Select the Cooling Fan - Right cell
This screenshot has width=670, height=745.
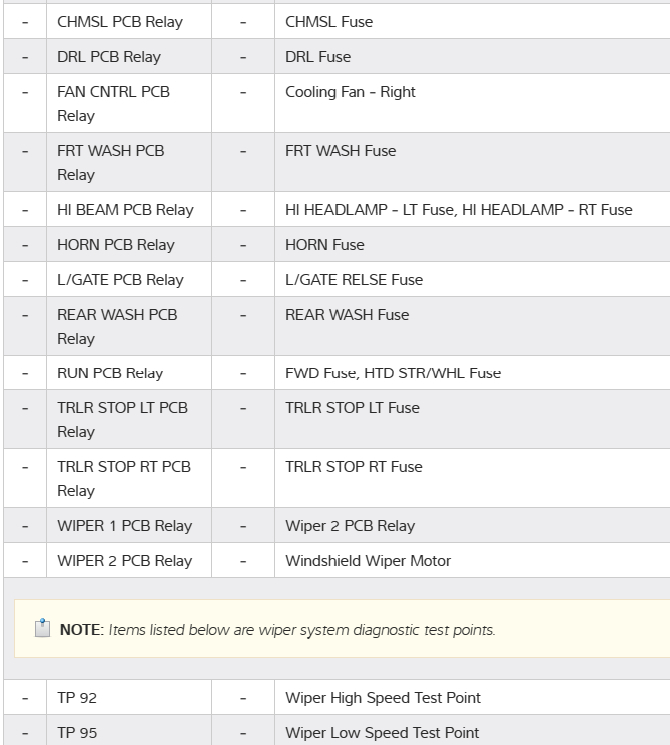pos(350,92)
